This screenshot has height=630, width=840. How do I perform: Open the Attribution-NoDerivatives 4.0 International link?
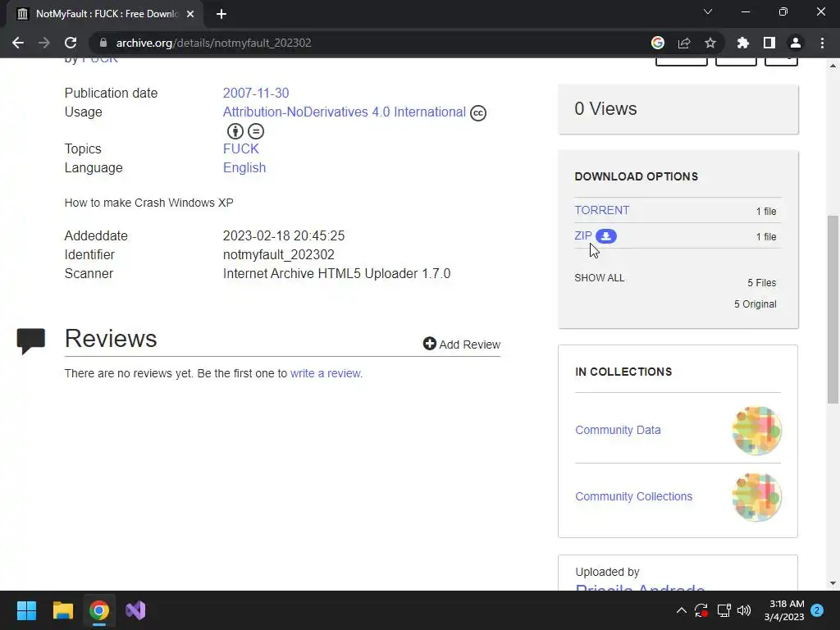[344, 112]
